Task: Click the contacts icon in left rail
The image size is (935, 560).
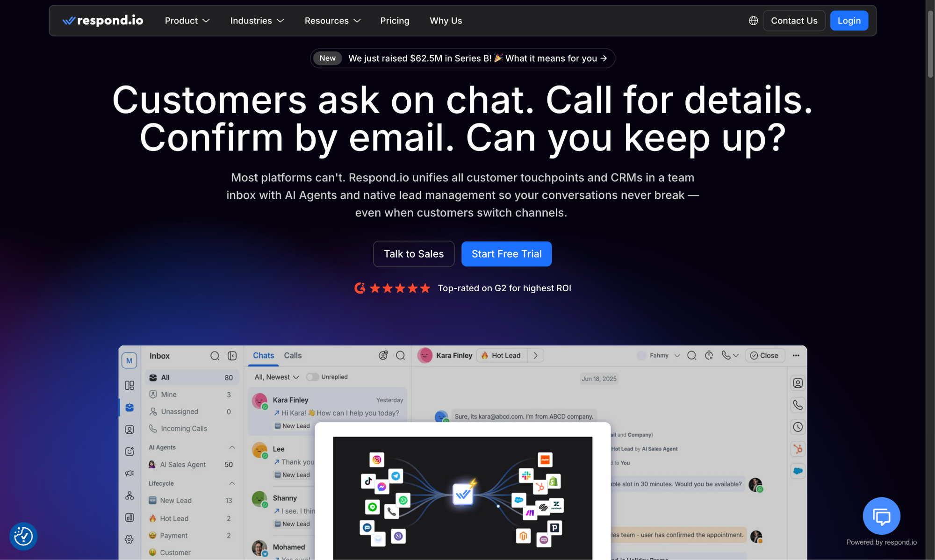Action: click(129, 429)
